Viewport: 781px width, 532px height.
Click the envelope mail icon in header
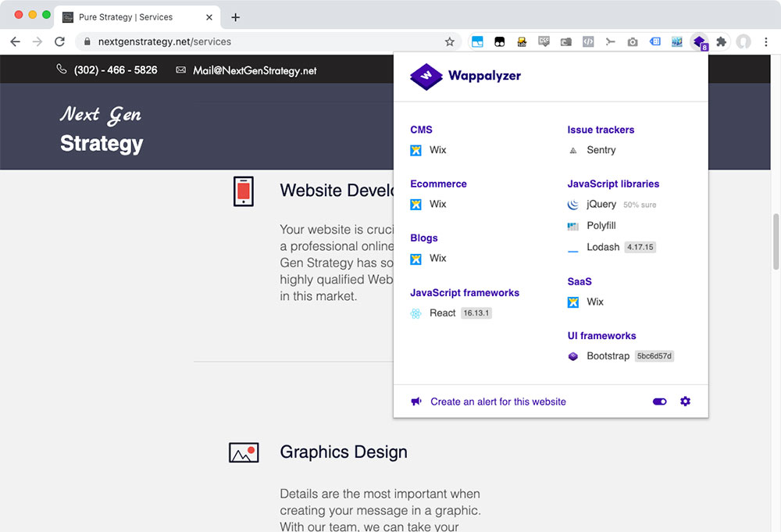click(x=181, y=70)
